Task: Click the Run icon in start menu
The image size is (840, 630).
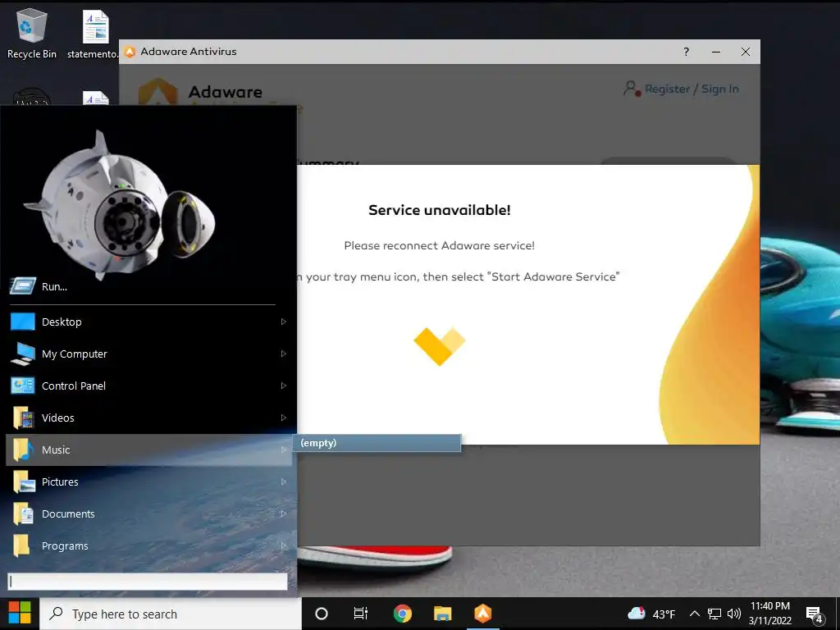Action: 22,286
